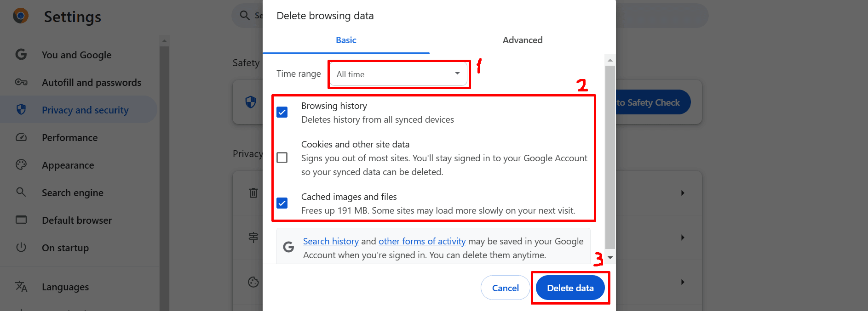
Task: Click the Appearance palette icon
Action: point(21,164)
